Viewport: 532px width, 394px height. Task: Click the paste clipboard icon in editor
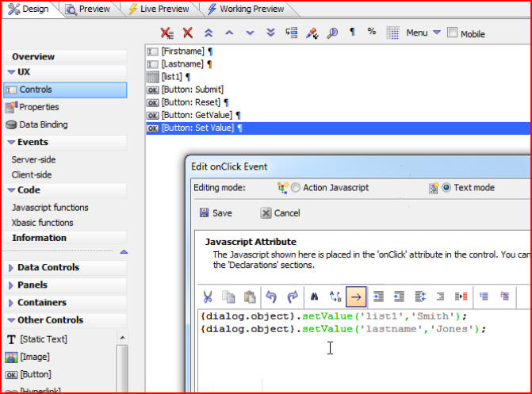(250, 296)
